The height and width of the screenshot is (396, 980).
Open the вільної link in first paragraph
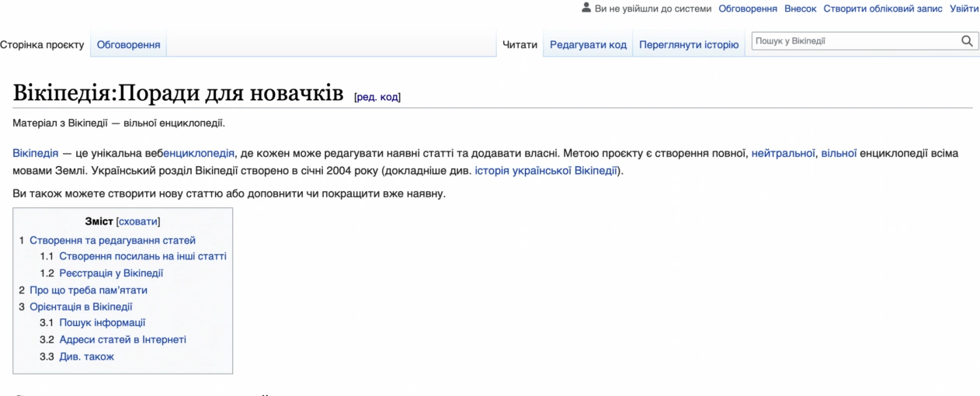tap(839, 154)
